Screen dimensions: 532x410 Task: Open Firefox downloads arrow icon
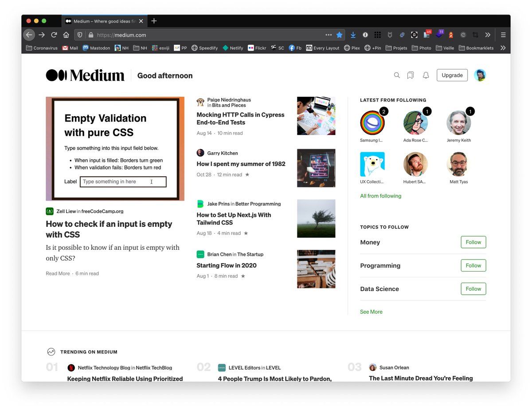pyautogui.click(x=353, y=35)
